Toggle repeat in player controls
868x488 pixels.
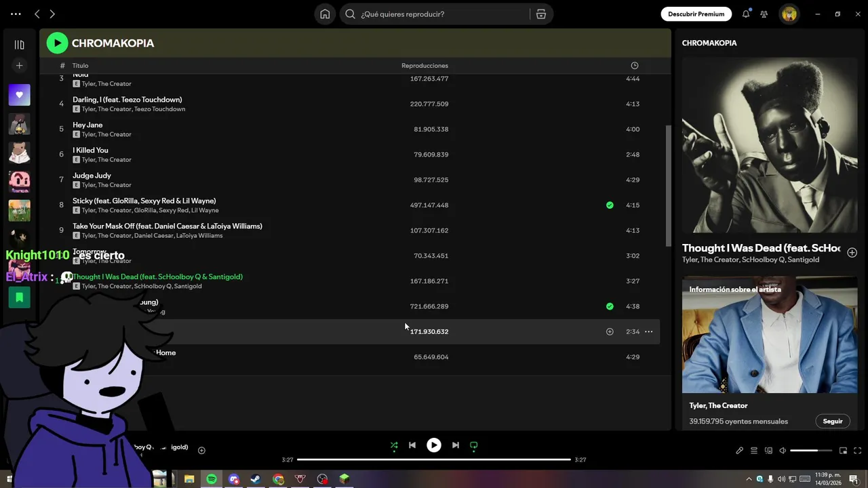click(x=474, y=445)
